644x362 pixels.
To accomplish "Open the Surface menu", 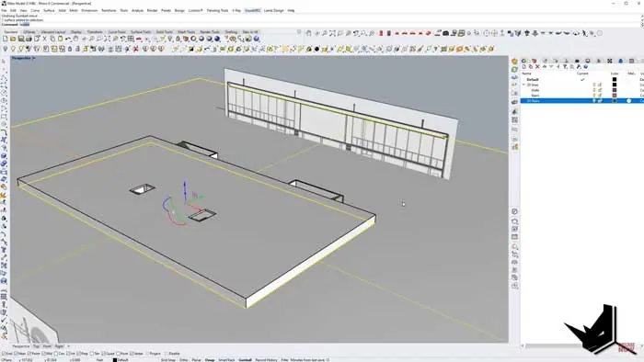I will coord(49,10).
